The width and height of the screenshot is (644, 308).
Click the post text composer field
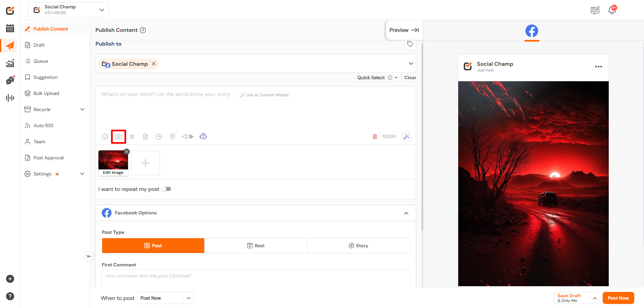click(x=256, y=108)
